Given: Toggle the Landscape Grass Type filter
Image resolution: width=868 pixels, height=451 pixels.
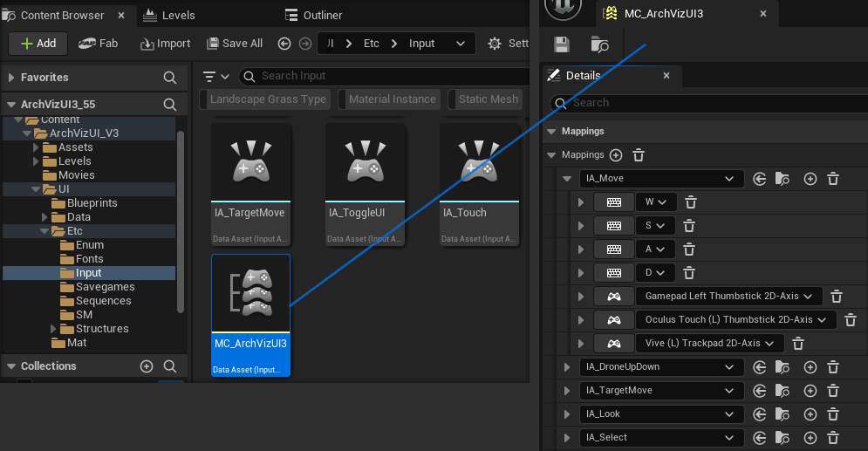Looking at the screenshot, I should coord(267,99).
